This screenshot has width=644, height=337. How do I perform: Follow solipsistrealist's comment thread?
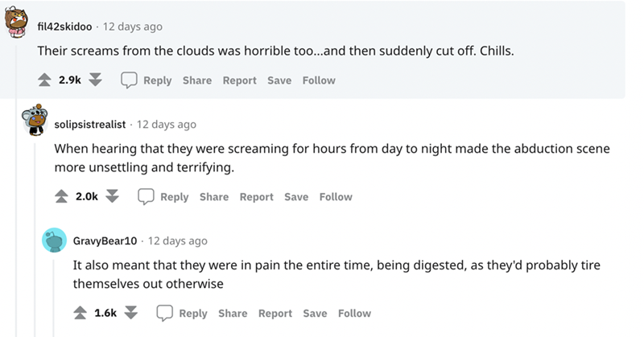click(336, 197)
